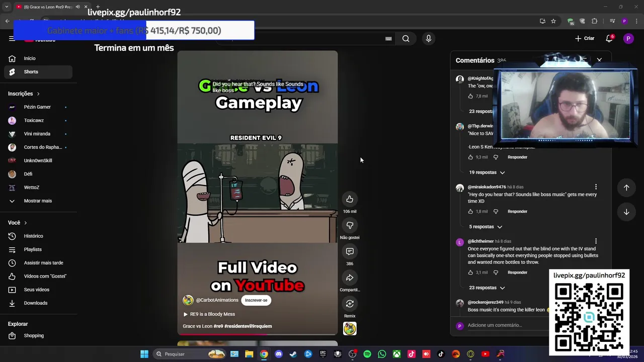Open the YouTube account avatar menu
The height and width of the screenshot is (362, 644).
[x=628, y=39]
